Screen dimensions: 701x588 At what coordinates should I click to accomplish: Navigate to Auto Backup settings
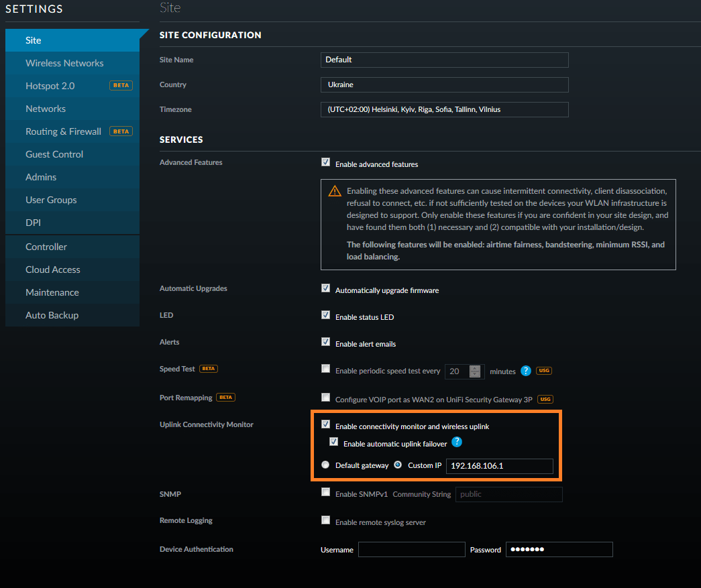52,315
